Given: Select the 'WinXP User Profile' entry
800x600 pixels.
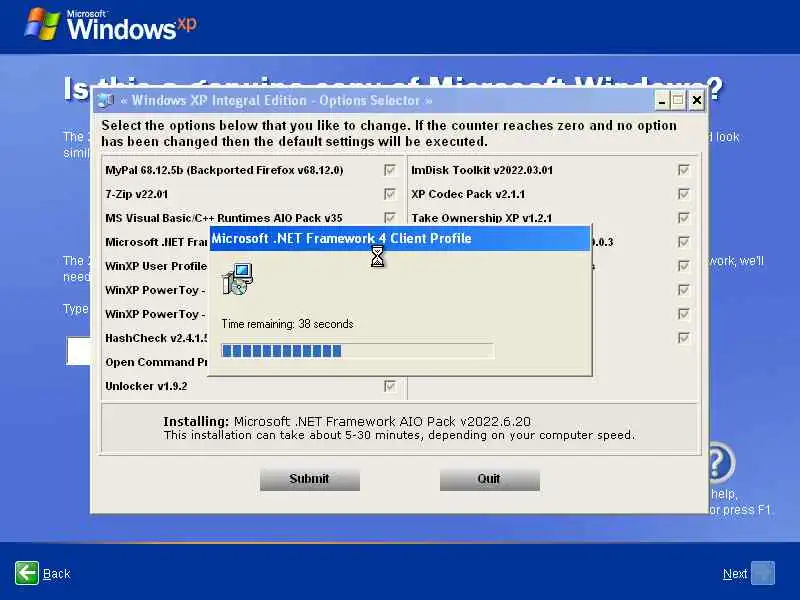Looking at the screenshot, I should pyautogui.click(x=156, y=266).
